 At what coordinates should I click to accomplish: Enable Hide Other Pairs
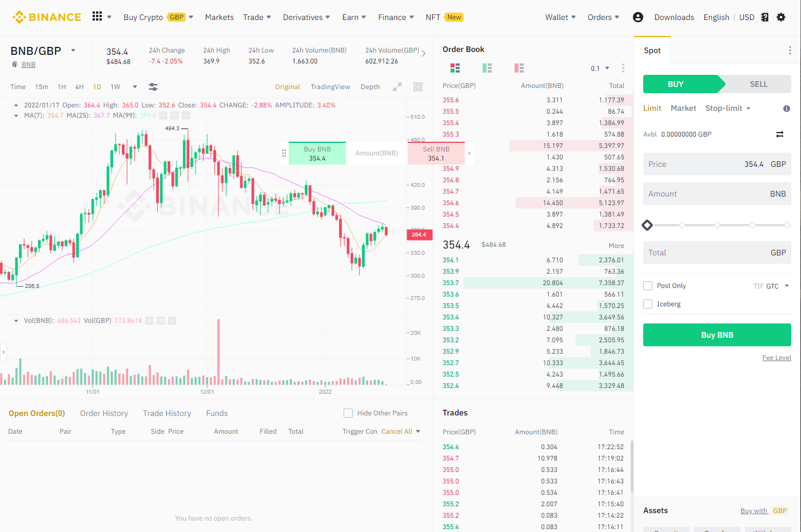[348, 413]
